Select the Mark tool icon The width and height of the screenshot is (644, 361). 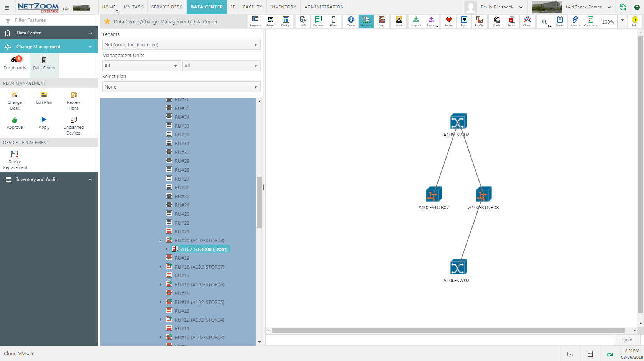tap(399, 21)
